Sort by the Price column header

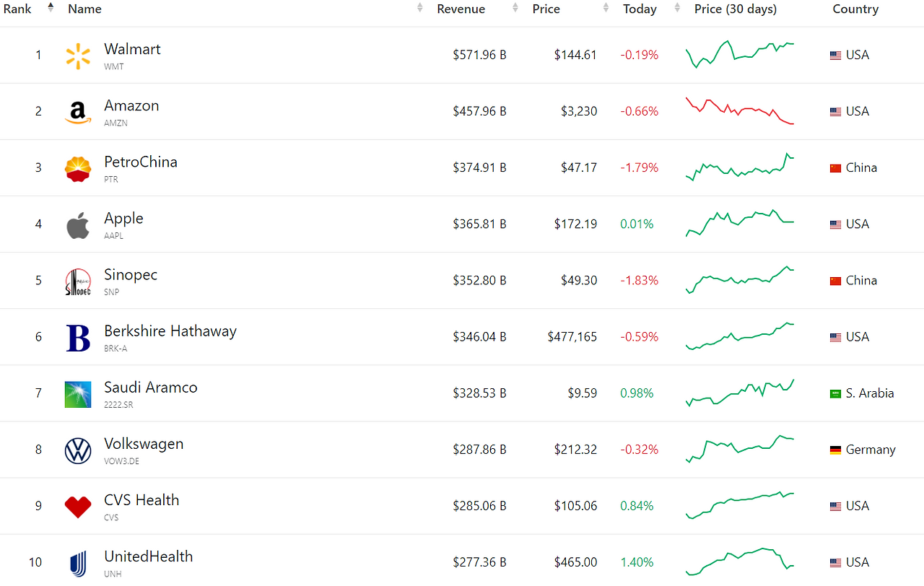coord(546,9)
